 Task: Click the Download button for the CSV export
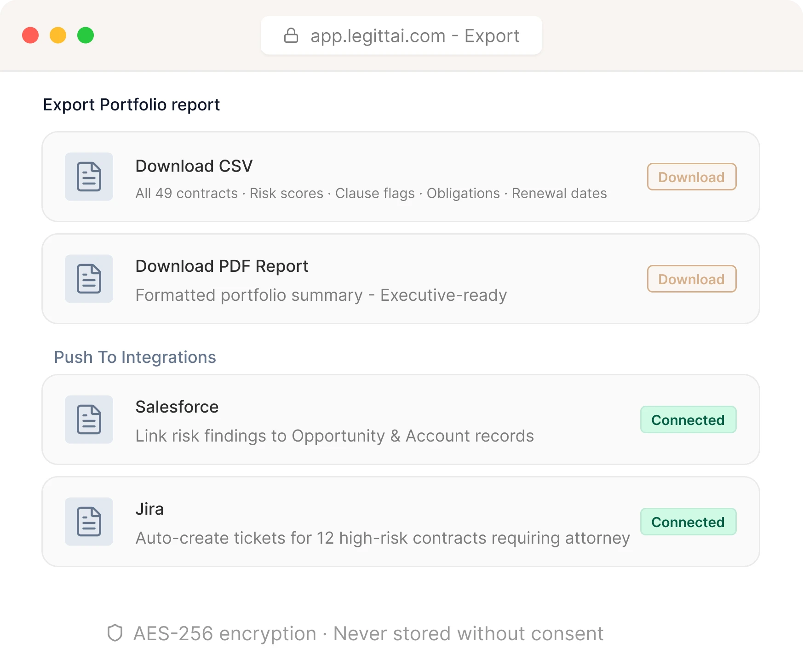pos(691,177)
